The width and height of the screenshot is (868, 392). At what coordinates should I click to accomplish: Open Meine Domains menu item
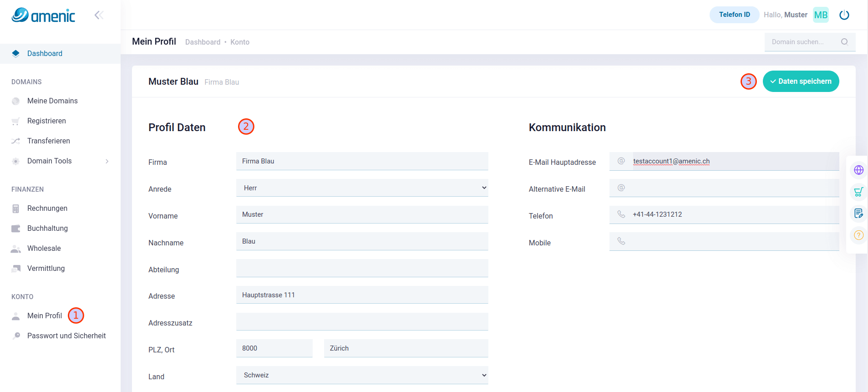(x=52, y=101)
